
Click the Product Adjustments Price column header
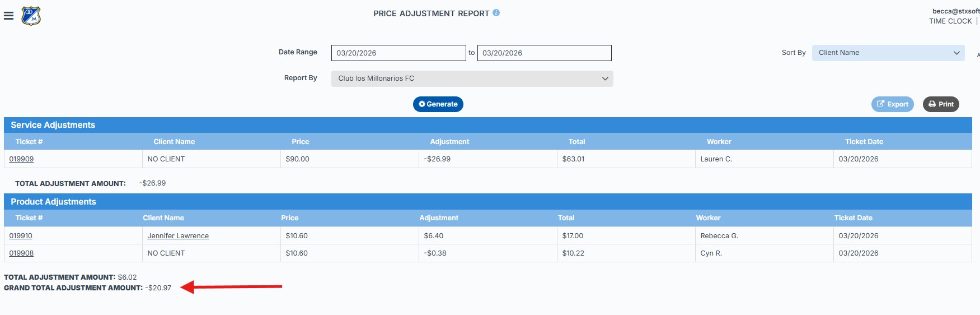coord(289,218)
